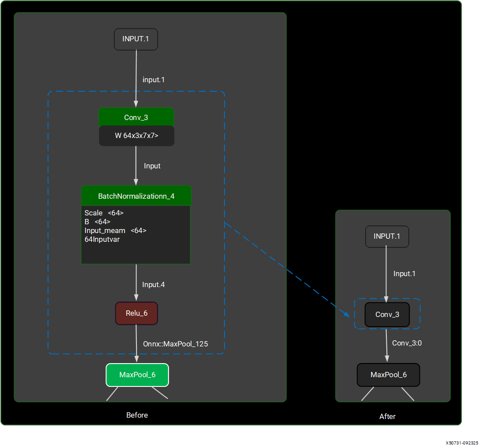Click the input.1 edge label in Before graph
Image resolution: width=481 pixels, height=448 pixels.
(x=153, y=80)
